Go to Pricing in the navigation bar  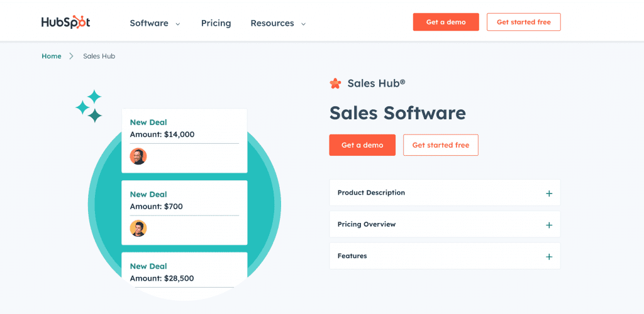point(216,23)
